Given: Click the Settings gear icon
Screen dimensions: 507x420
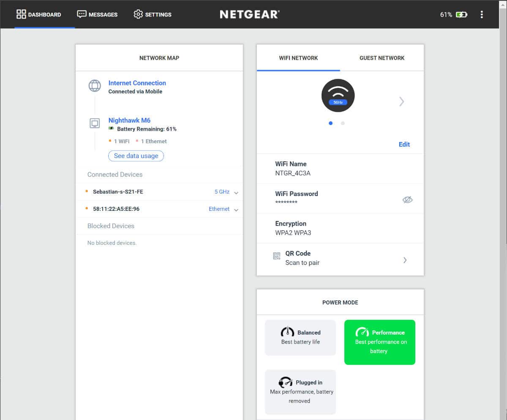Looking at the screenshot, I should (138, 14).
